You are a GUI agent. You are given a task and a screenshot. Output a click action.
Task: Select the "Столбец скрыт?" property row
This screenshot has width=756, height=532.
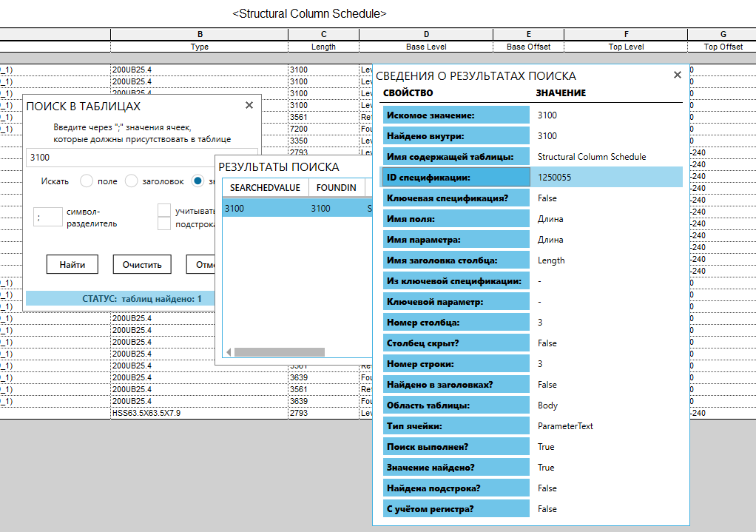(533, 343)
